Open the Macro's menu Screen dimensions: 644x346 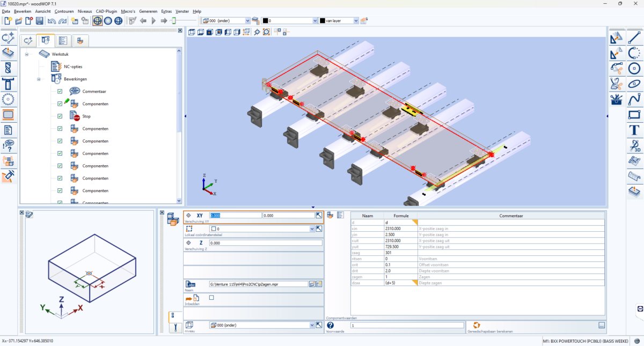[x=127, y=11]
